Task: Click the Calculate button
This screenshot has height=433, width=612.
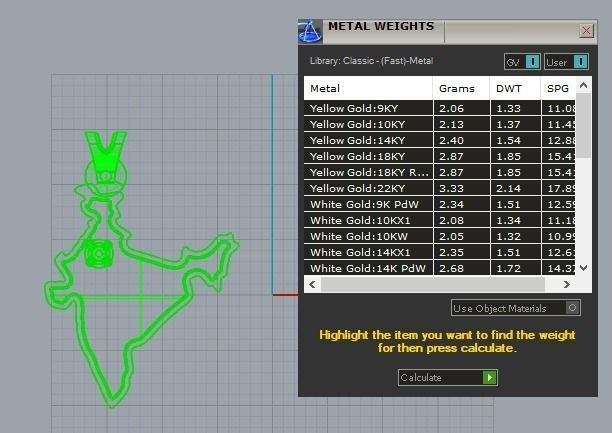Action: coord(448,378)
